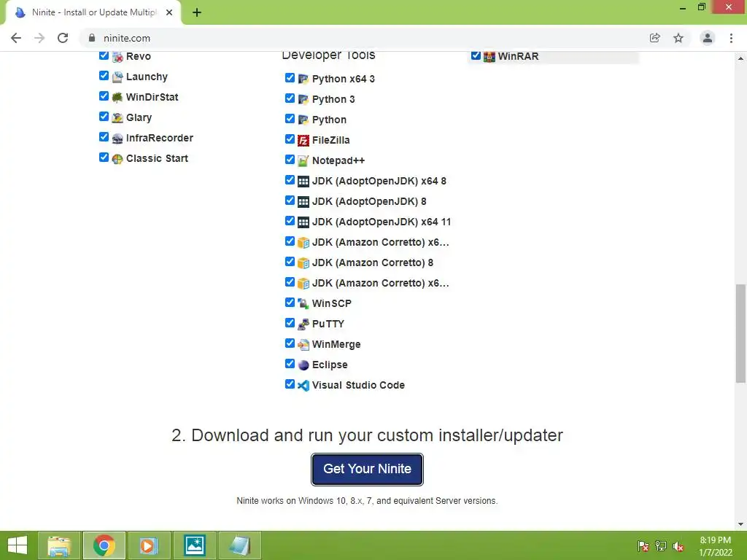The width and height of the screenshot is (747, 560).
Task: Click the JDK (Amazon Corretto) 8 icon
Action: tap(303, 262)
